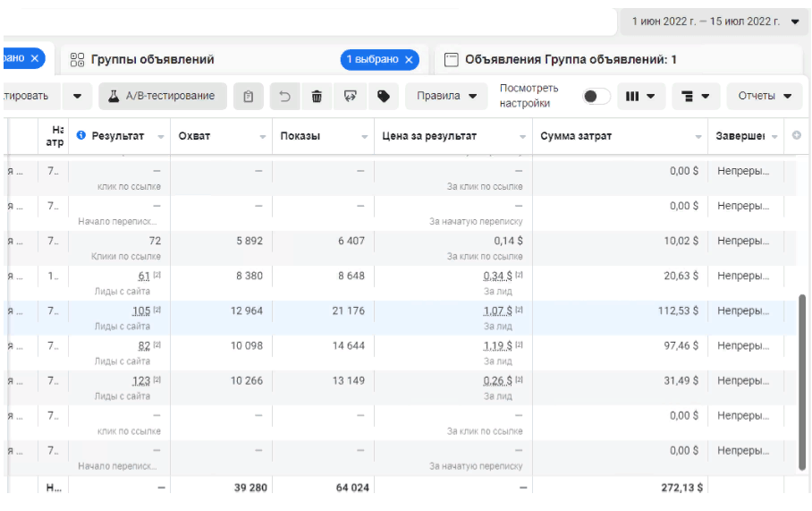Open the columns layout dropdown

[x=640, y=97]
